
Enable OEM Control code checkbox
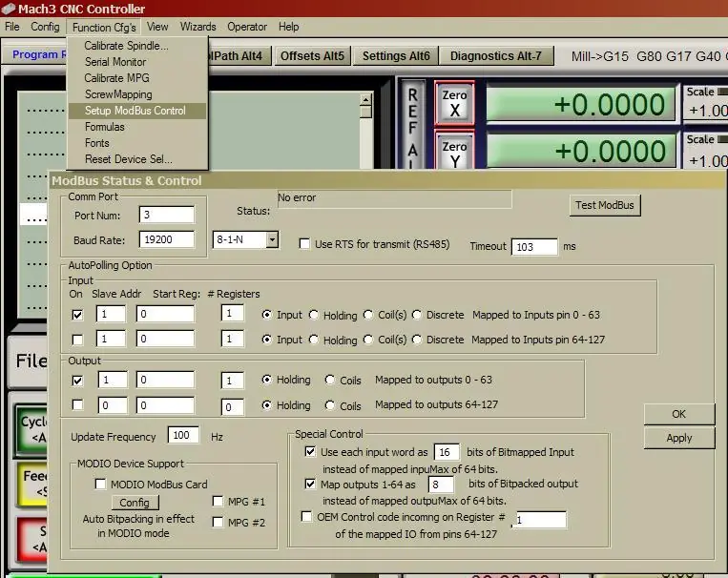tap(306, 516)
